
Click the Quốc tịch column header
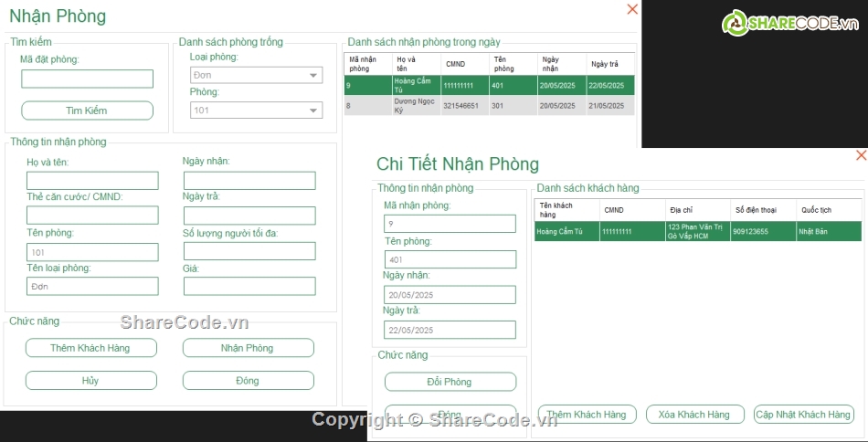coord(829,210)
